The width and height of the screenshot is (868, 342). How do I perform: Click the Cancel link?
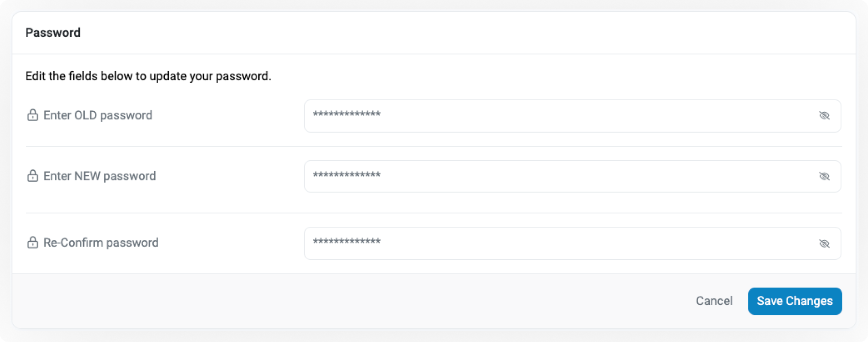pos(714,301)
